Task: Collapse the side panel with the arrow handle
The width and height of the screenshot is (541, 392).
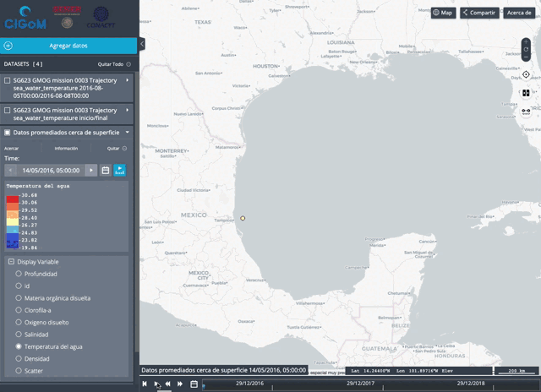Action: tap(142, 44)
